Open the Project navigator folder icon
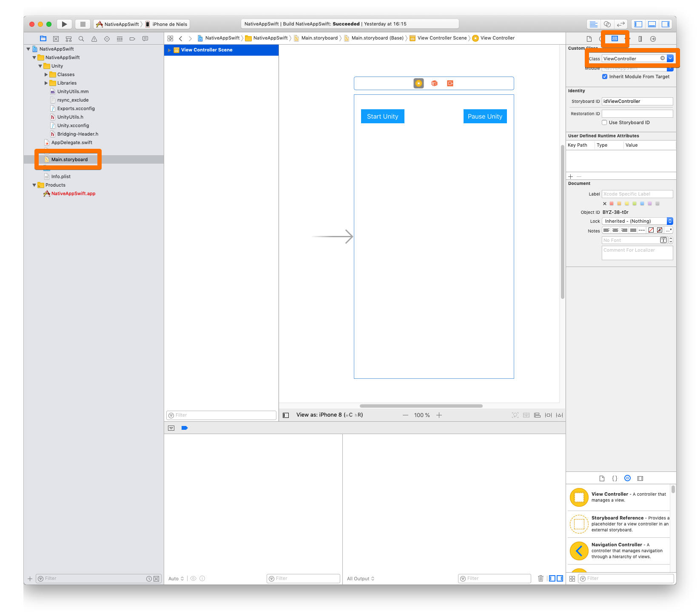Image resolution: width=700 pixels, height=616 pixels. (x=43, y=39)
